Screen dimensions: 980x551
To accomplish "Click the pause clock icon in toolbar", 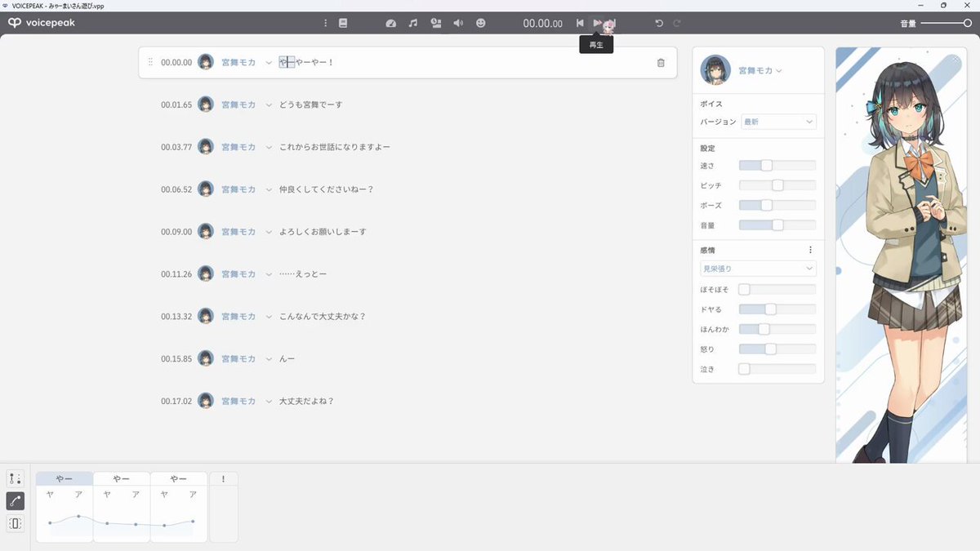I will click(x=436, y=23).
